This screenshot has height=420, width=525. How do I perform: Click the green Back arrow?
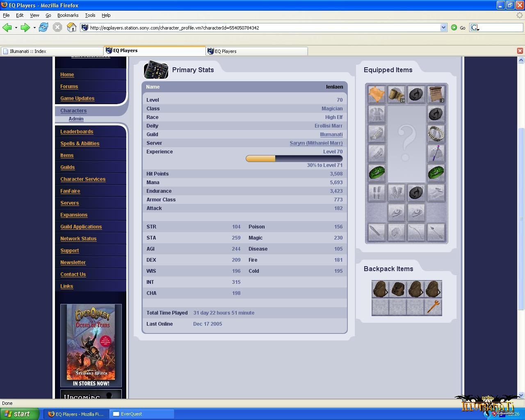(7, 27)
